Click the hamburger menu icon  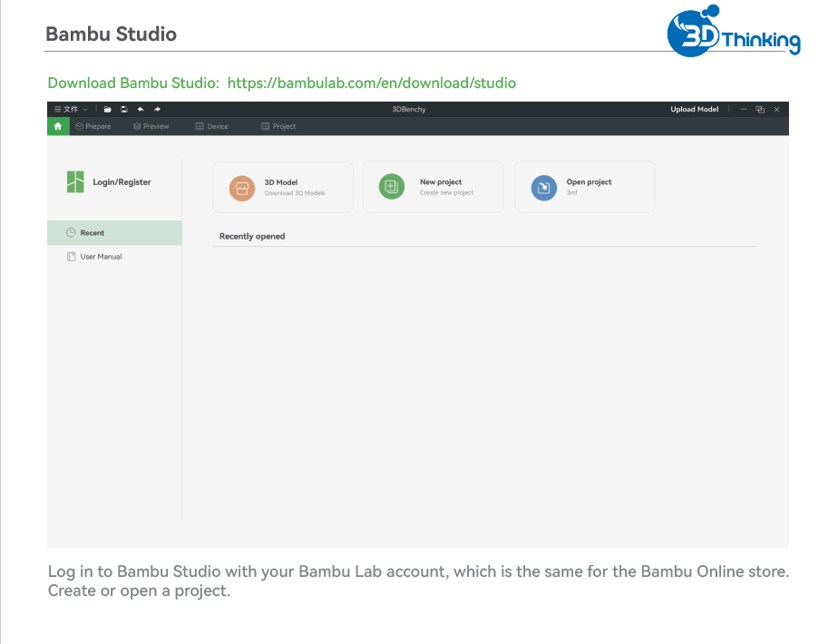tap(57, 110)
